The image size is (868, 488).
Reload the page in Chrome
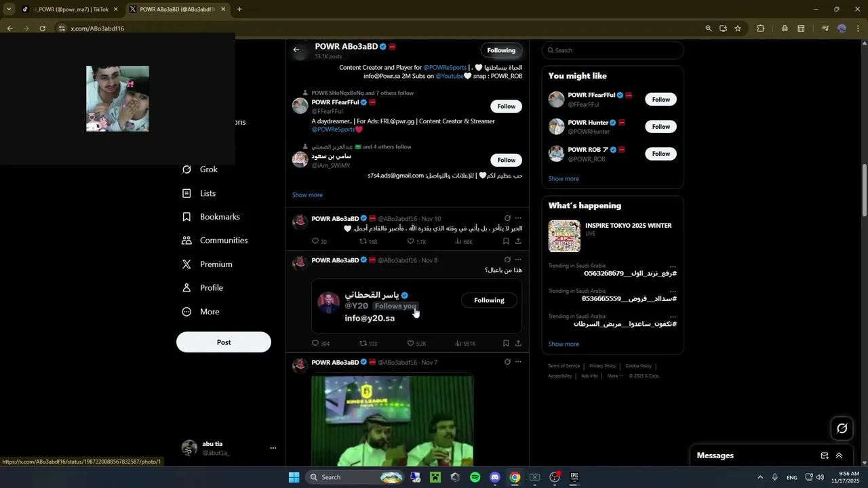tap(42, 28)
